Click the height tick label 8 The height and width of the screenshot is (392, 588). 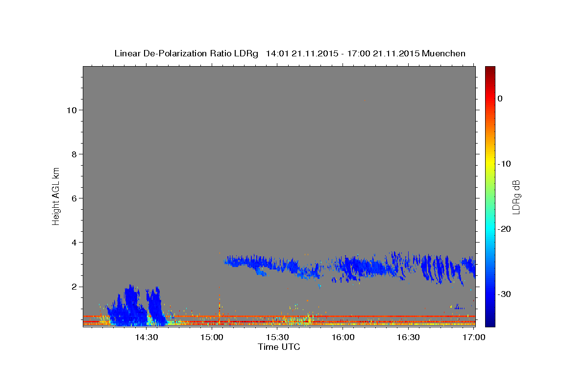(73, 154)
